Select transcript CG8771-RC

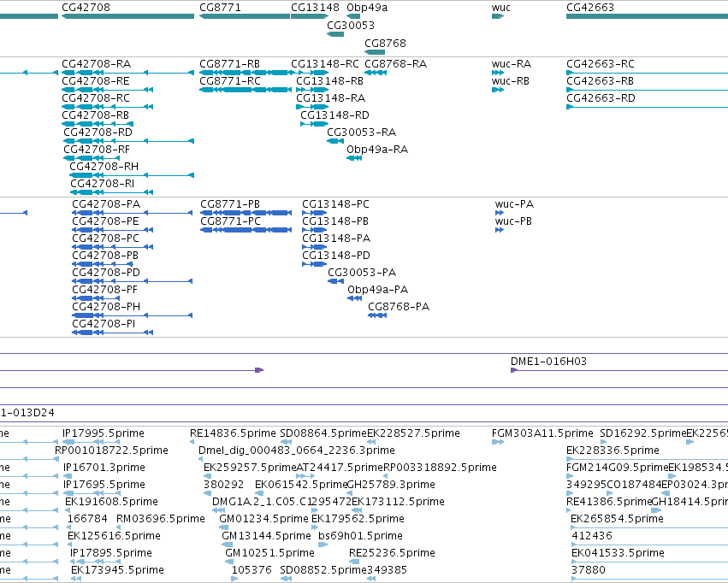(230, 81)
